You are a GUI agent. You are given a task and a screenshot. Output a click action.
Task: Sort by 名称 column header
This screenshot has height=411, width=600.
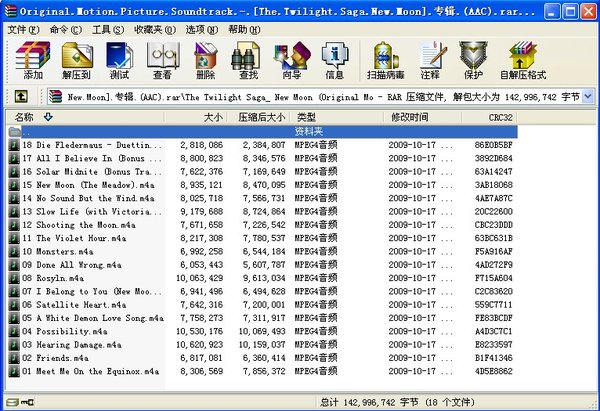[85, 117]
